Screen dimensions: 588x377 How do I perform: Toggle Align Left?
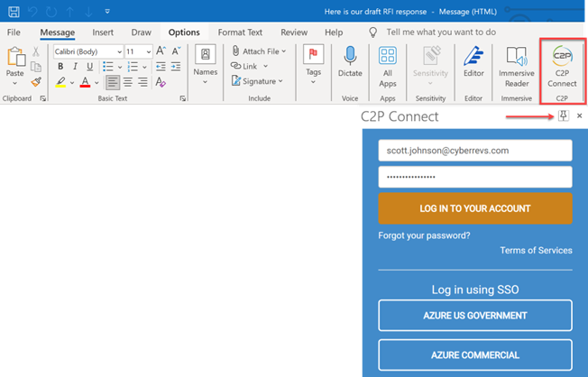[113, 82]
